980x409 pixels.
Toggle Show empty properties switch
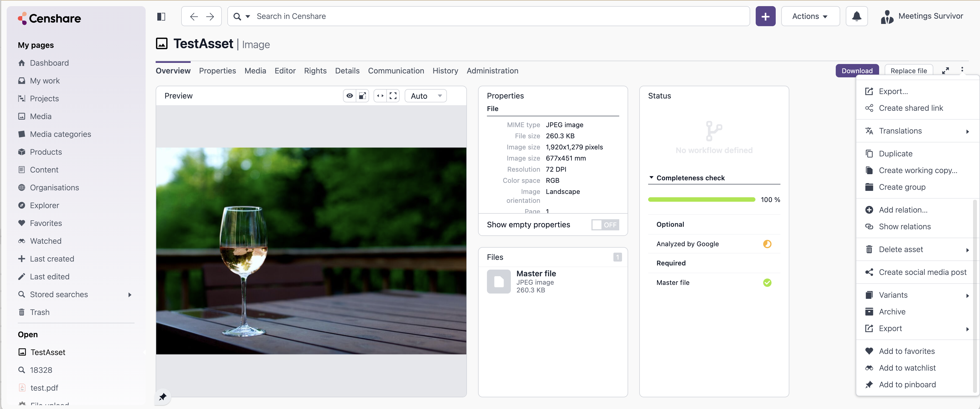pyautogui.click(x=605, y=225)
